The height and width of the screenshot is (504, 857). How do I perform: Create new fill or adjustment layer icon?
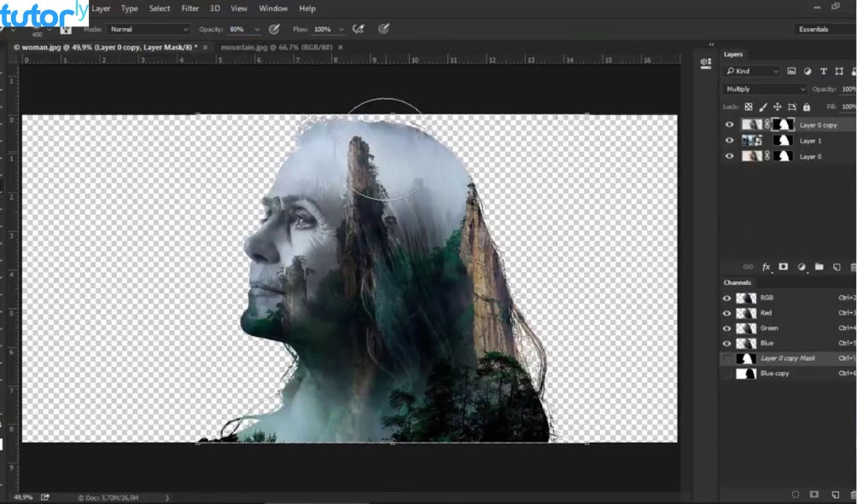[x=802, y=267]
